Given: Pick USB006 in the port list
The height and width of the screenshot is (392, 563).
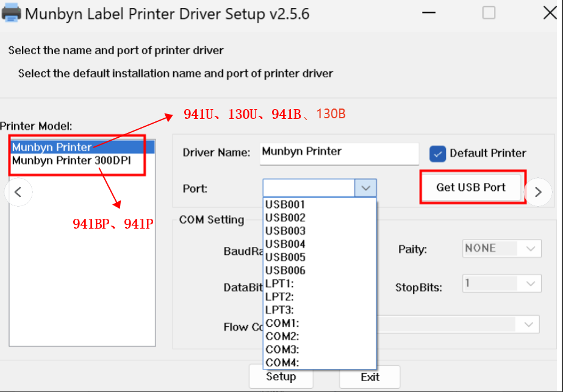Looking at the screenshot, I should (320, 270).
